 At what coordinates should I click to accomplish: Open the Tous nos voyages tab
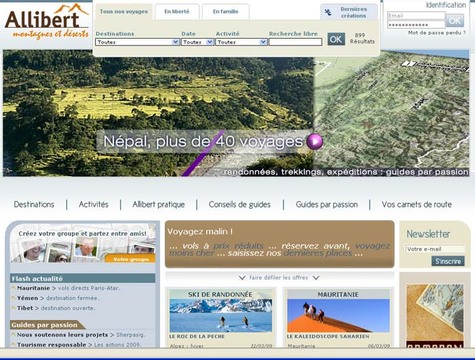click(x=124, y=12)
